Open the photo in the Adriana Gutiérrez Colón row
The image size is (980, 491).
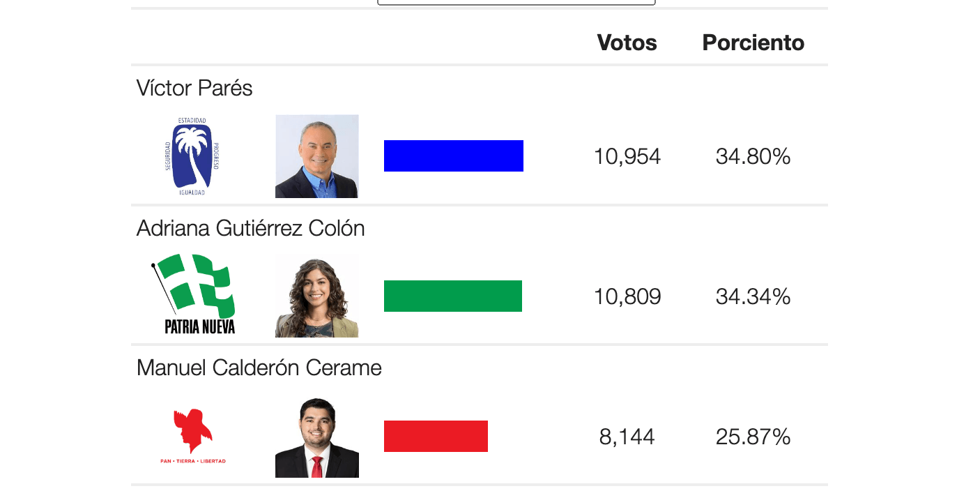point(316,296)
